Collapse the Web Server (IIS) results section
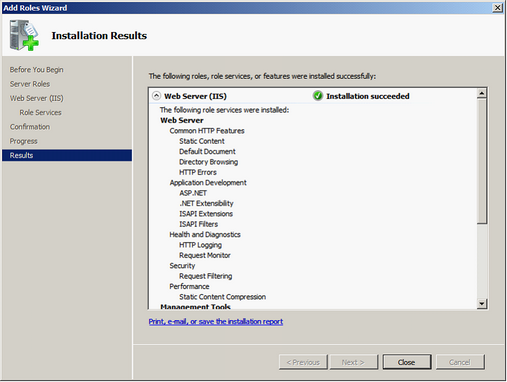Image resolution: width=507 pixels, height=382 pixels. pos(156,96)
